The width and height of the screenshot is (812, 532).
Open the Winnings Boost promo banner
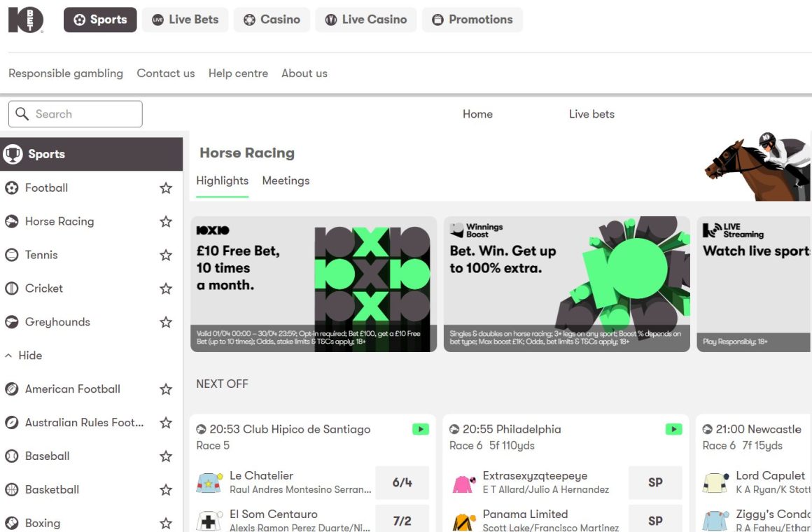(x=566, y=284)
